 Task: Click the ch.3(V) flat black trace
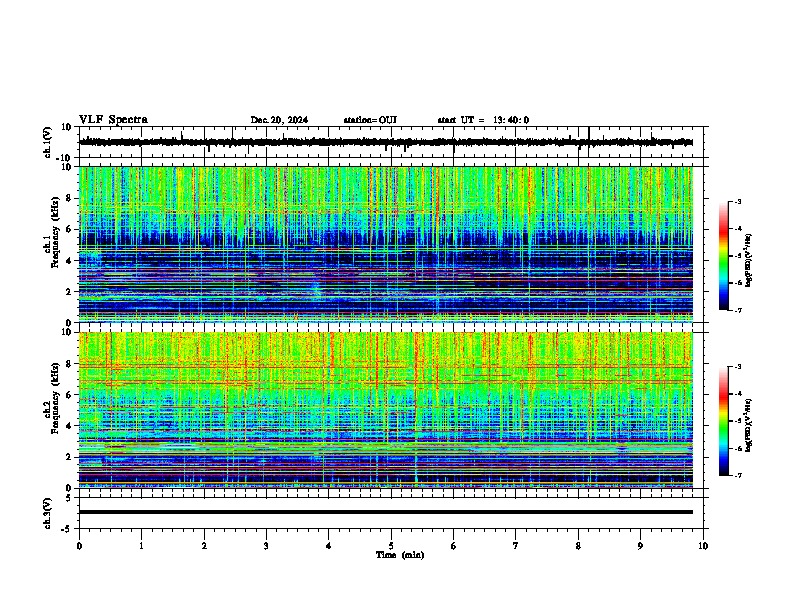coord(386,512)
